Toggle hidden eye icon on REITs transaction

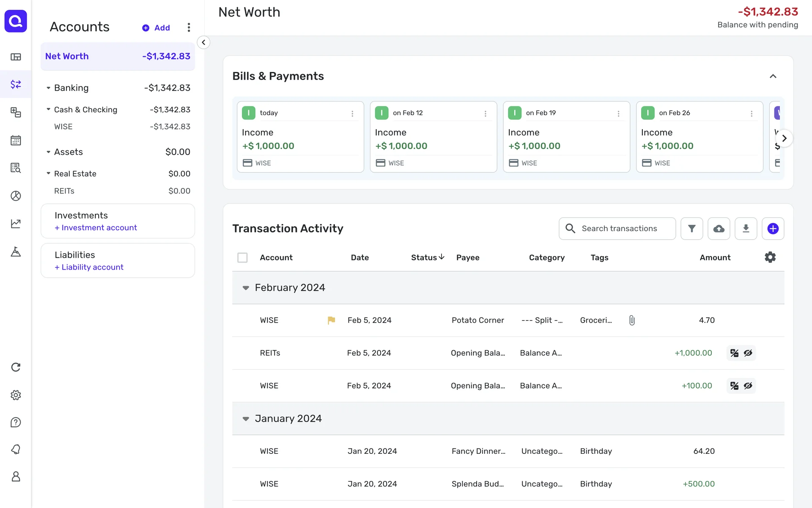(x=748, y=353)
